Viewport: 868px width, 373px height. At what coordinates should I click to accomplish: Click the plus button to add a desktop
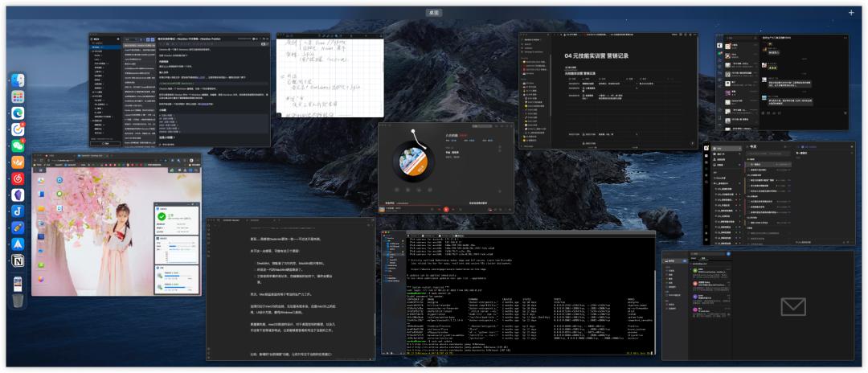click(851, 13)
